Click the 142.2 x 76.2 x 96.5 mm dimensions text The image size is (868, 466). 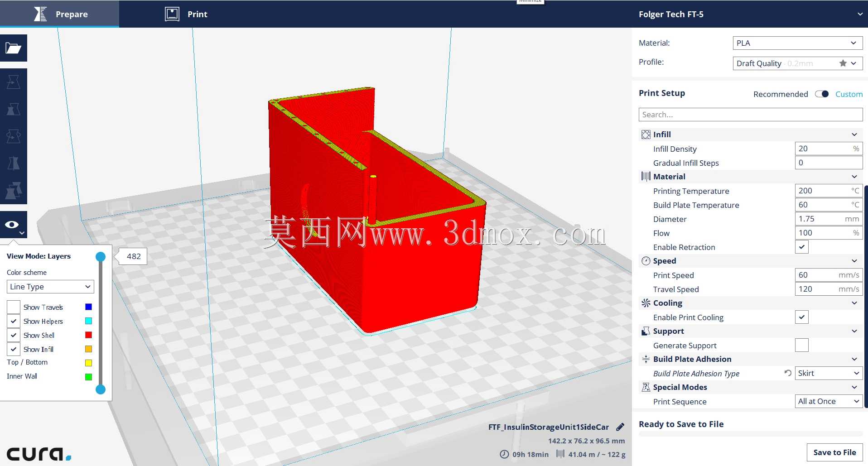tap(586, 441)
